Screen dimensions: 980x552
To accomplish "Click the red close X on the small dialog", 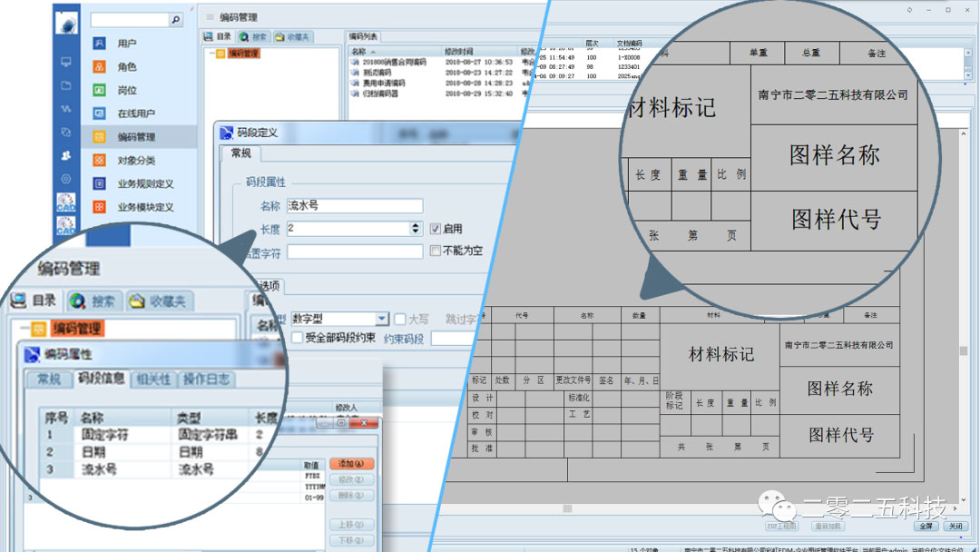I will (365, 423).
